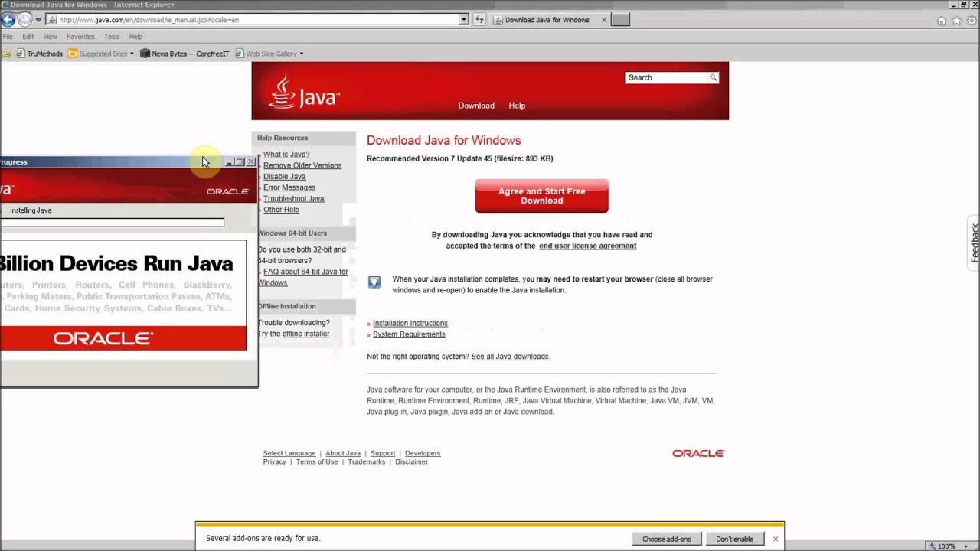Click the Internet Explorer title bar icon

(5, 5)
